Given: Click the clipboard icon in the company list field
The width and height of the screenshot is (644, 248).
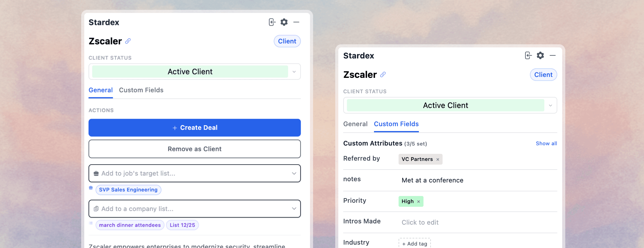Looking at the screenshot, I should [x=96, y=209].
